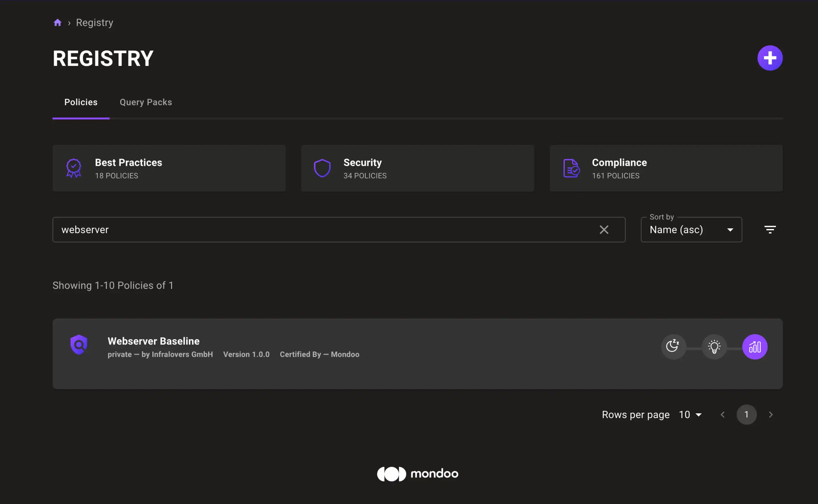
Task: Select the Policies tab
Action: (81, 102)
